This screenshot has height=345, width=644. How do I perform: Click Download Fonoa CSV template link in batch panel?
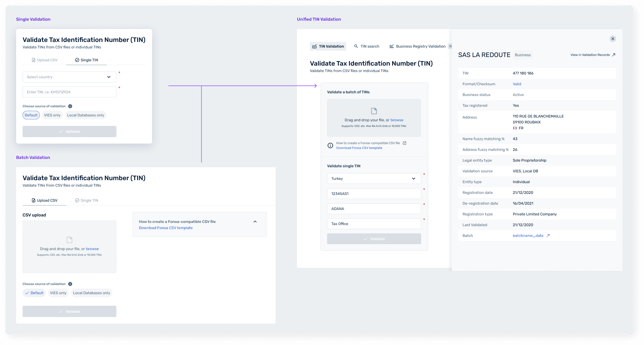click(x=166, y=228)
